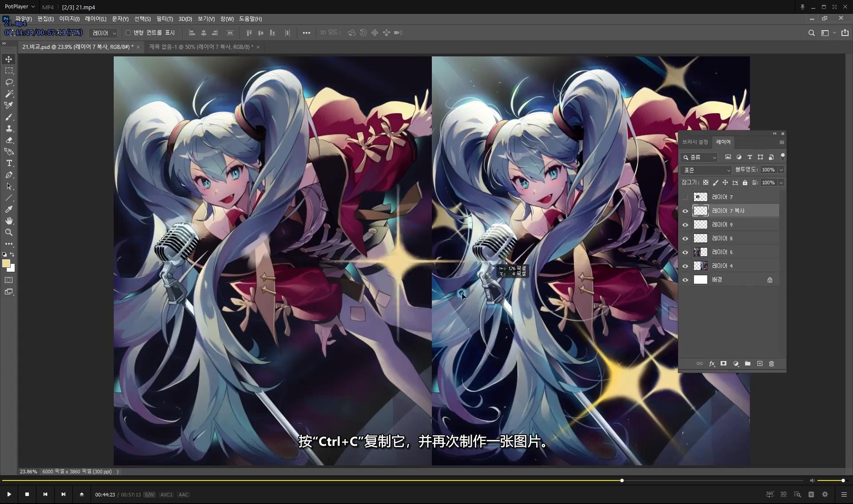Open the blend mode 표준 dropdown
This screenshot has width=853, height=504.
tap(706, 170)
